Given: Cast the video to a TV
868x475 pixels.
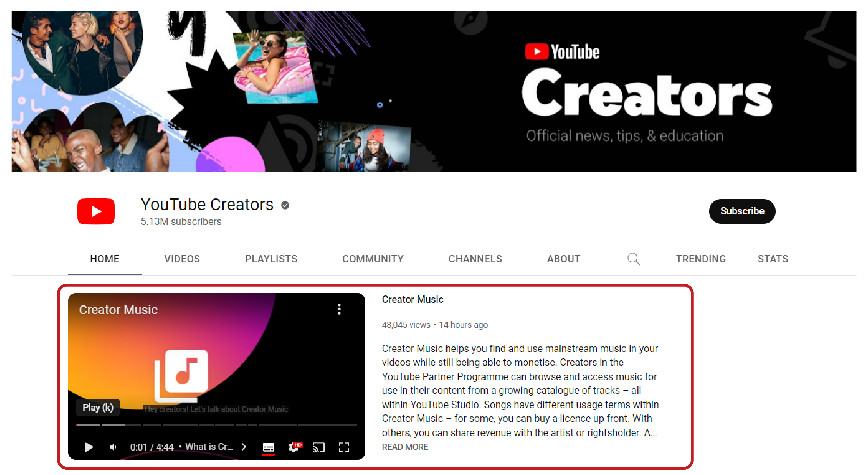Looking at the screenshot, I should click(x=318, y=447).
